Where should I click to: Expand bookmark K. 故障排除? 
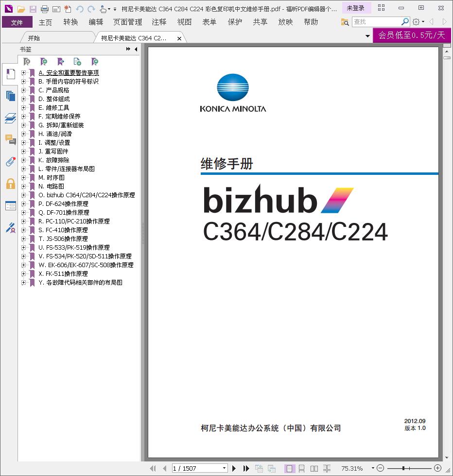[x=23, y=160]
